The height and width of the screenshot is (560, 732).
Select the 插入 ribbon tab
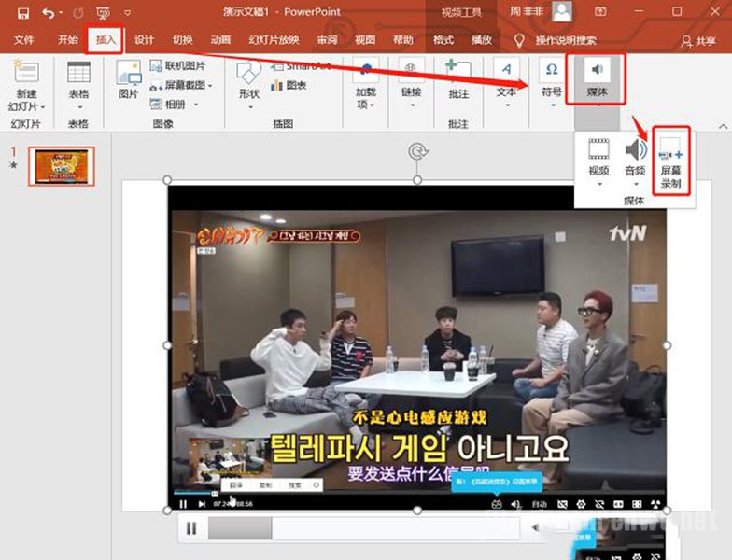(106, 40)
